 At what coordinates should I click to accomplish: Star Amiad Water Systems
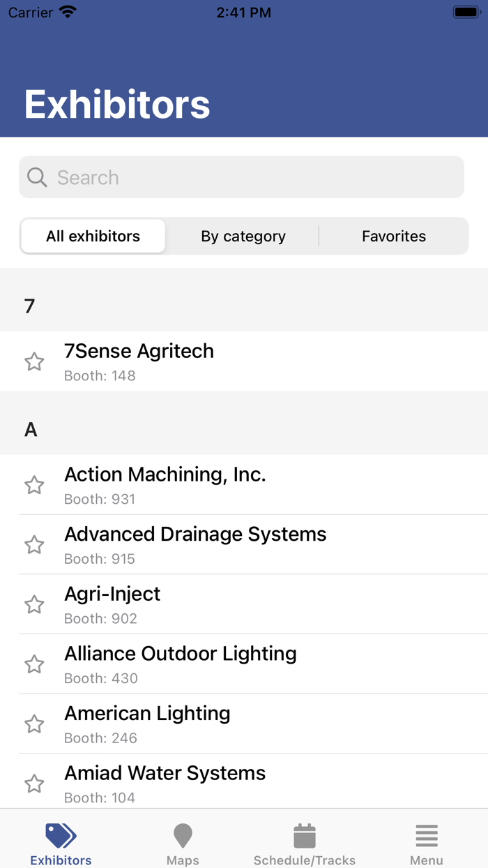pyautogui.click(x=34, y=784)
